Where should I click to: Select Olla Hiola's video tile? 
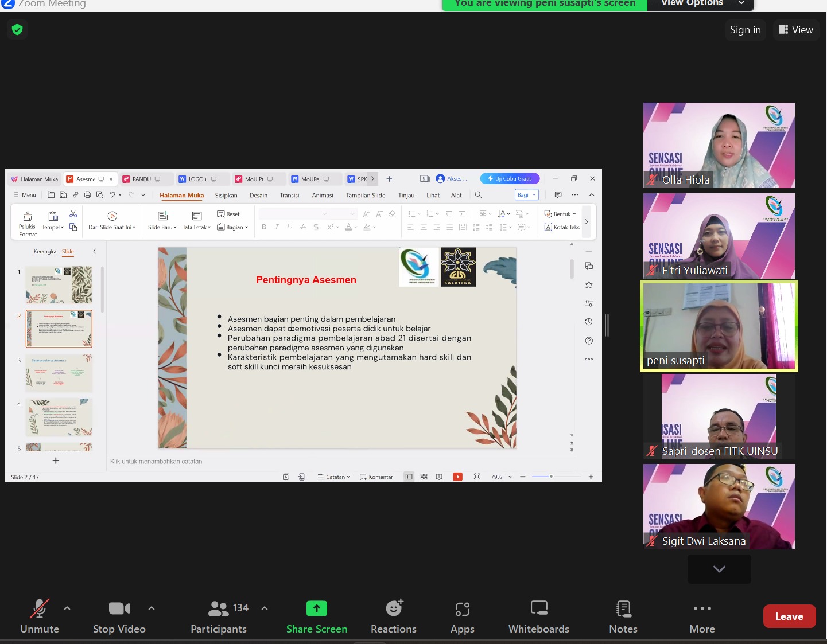[x=719, y=145]
